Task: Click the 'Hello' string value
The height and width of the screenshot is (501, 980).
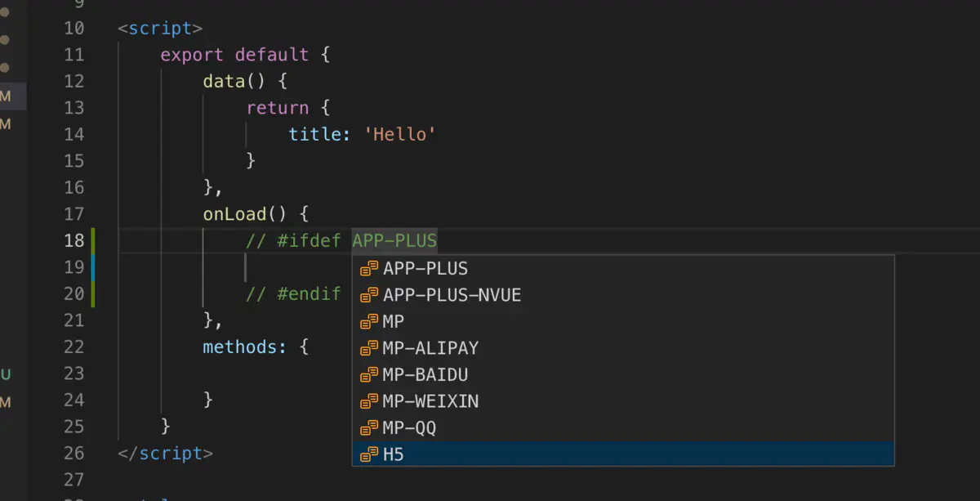Action: point(400,135)
